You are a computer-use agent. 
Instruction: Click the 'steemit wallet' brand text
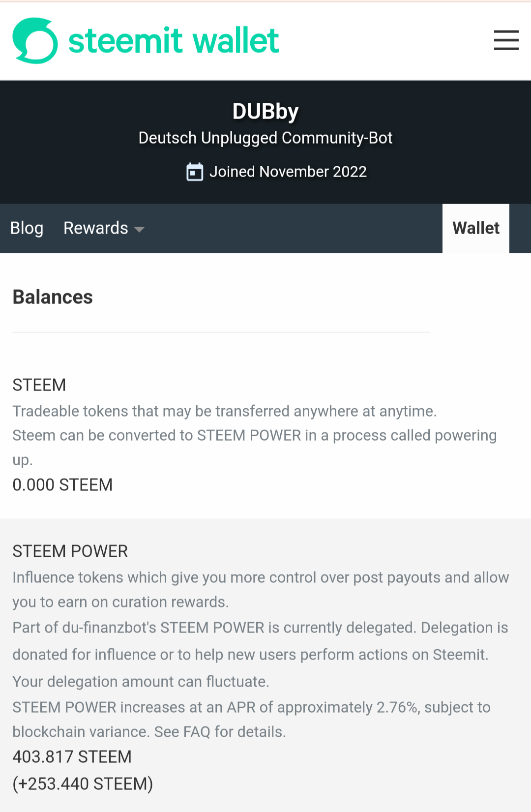tap(174, 41)
